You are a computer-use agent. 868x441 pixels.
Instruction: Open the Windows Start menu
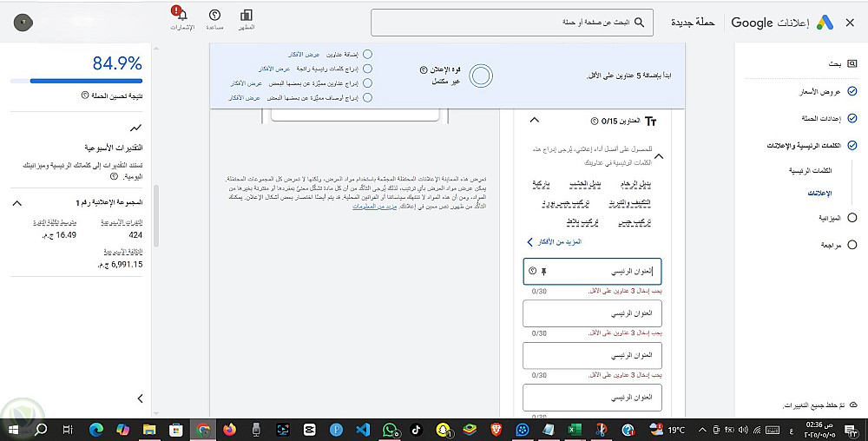13,430
